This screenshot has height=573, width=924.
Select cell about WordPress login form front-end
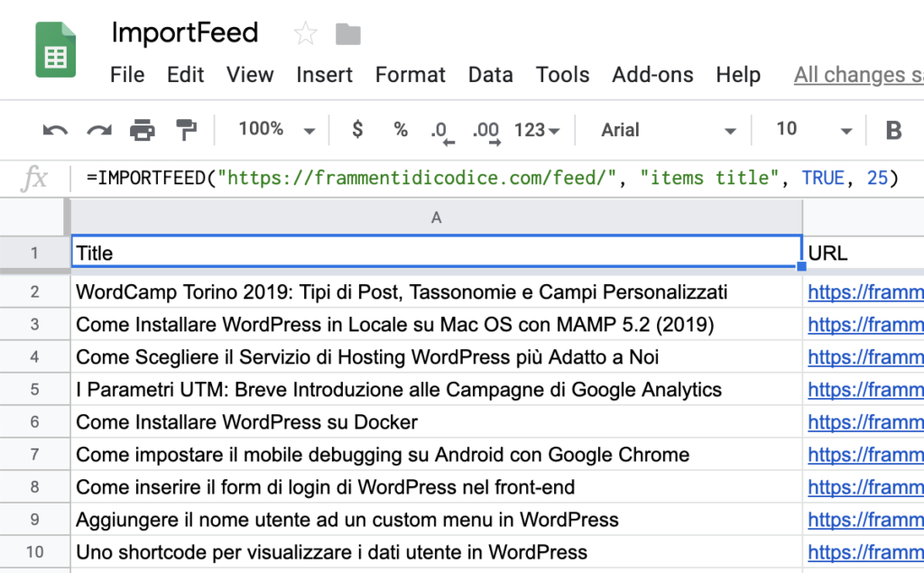[436, 487]
